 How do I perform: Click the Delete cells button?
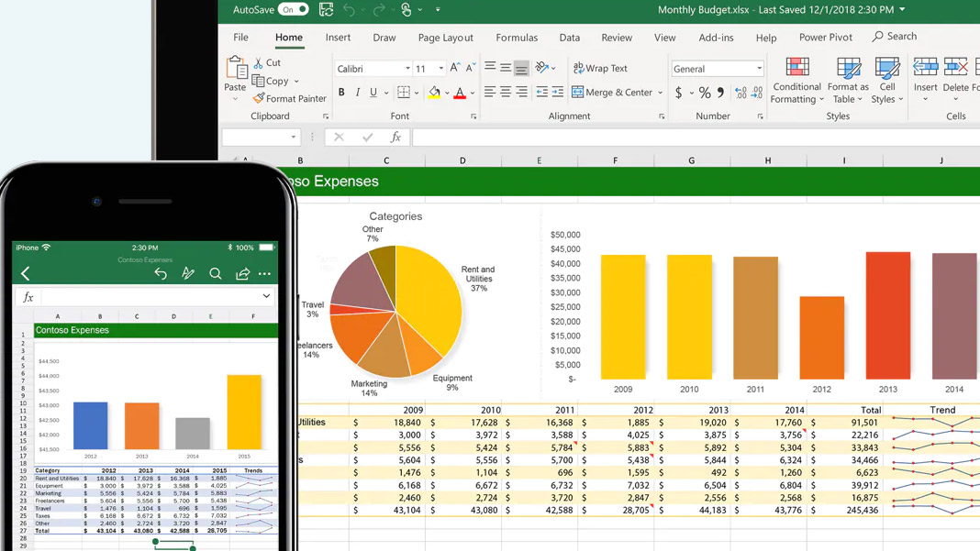click(x=955, y=79)
